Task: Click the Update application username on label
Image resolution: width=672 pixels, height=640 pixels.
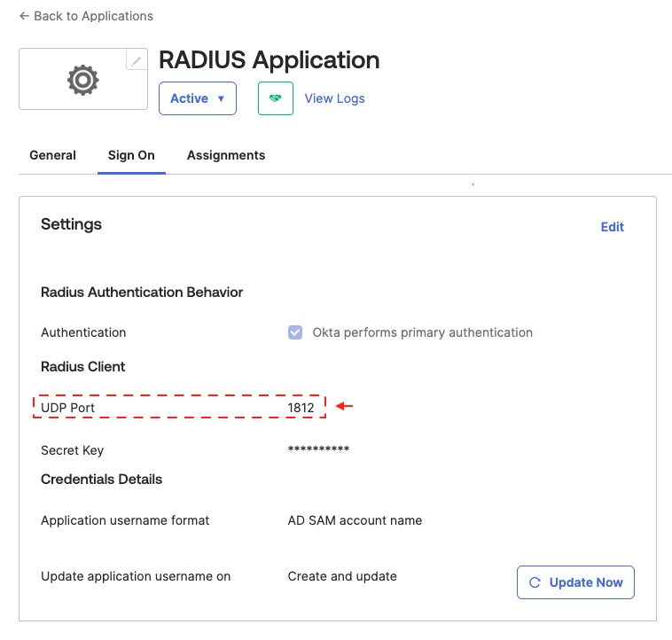Action: [x=136, y=576]
